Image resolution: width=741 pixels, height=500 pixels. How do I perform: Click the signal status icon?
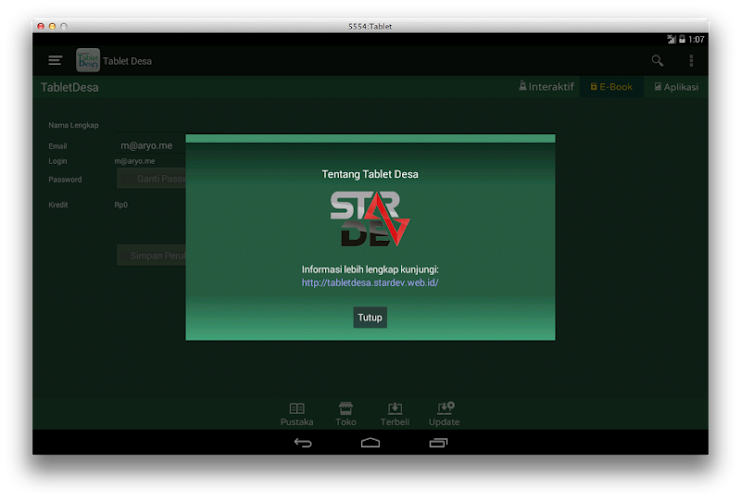pos(672,39)
